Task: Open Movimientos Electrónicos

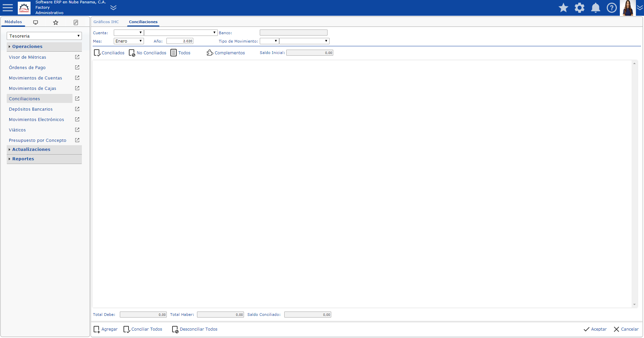Action: coord(37,120)
